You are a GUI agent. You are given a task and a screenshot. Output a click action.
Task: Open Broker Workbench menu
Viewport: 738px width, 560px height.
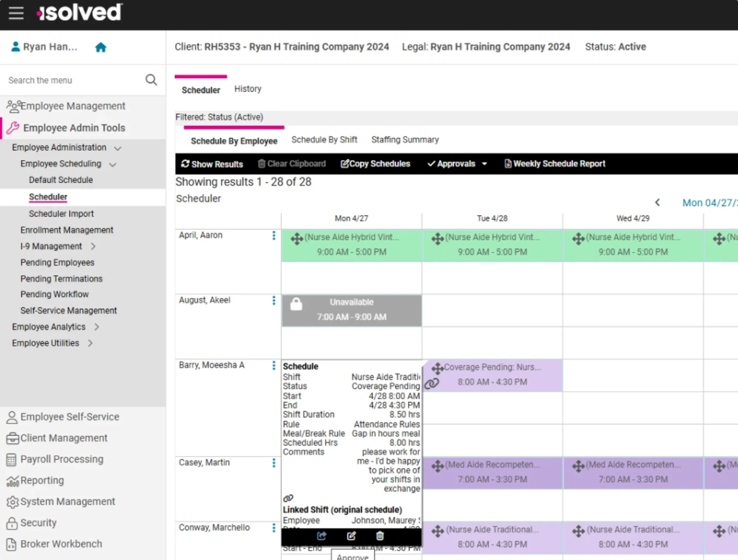54,544
